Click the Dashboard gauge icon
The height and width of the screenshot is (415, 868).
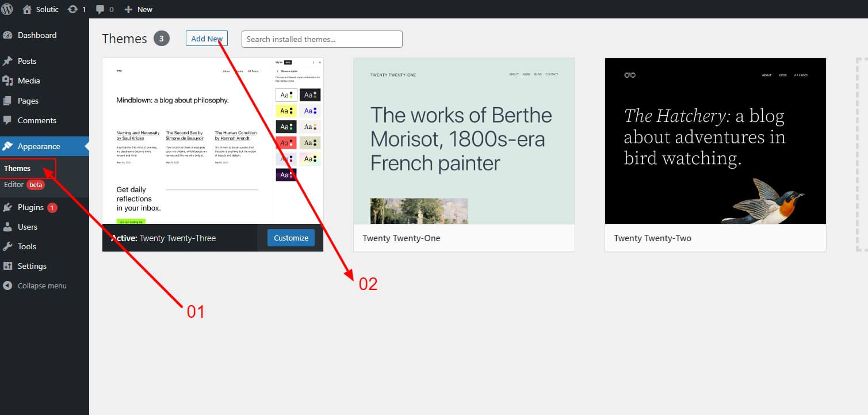pyautogui.click(x=7, y=35)
